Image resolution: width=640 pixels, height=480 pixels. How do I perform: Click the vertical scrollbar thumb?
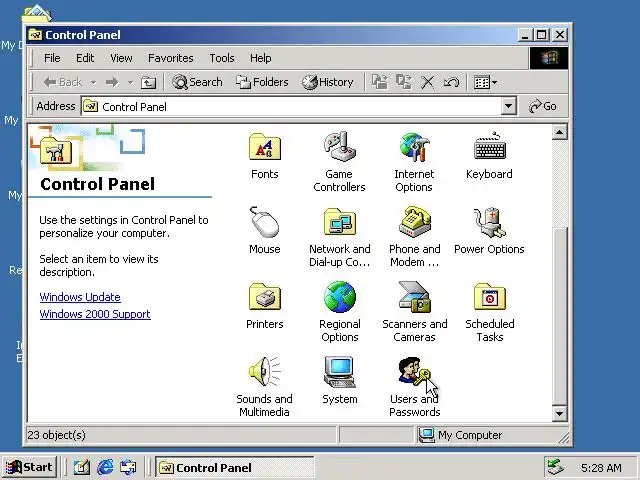click(560, 316)
